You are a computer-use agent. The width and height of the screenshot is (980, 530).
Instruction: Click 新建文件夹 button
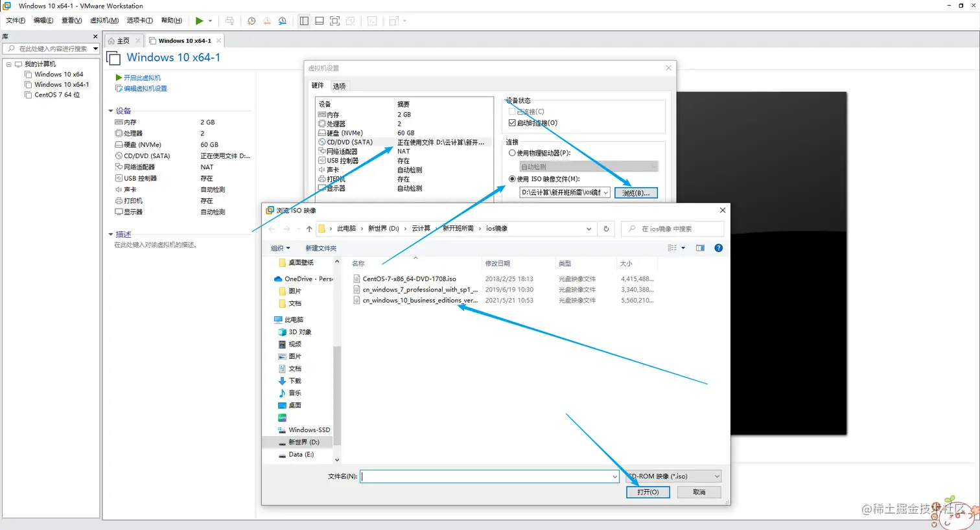pos(321,248)
